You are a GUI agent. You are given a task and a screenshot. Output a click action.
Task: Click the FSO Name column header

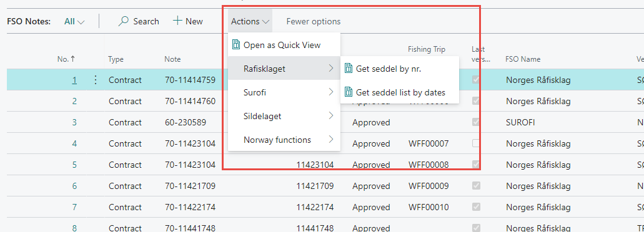tap(523, 59)
